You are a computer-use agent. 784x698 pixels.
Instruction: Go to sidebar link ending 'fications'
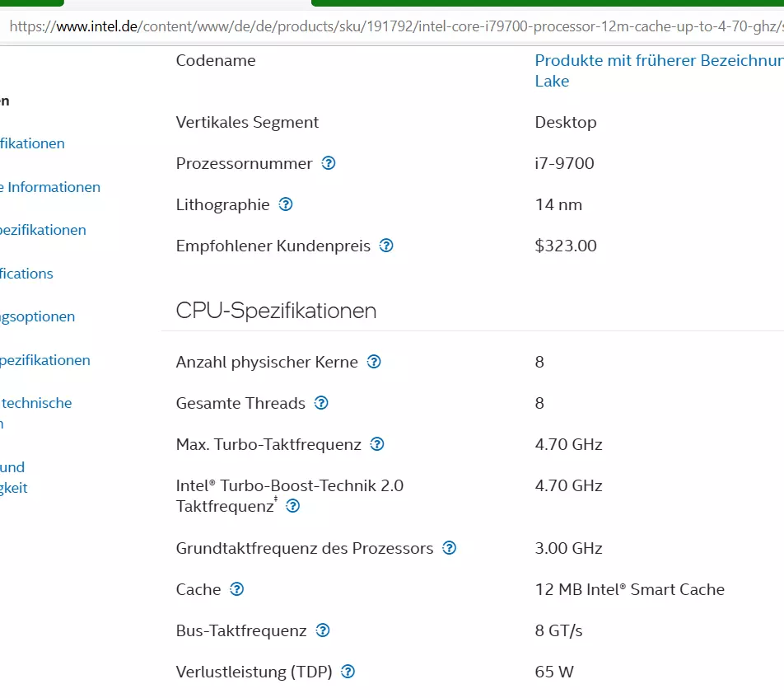pos(26,274)
